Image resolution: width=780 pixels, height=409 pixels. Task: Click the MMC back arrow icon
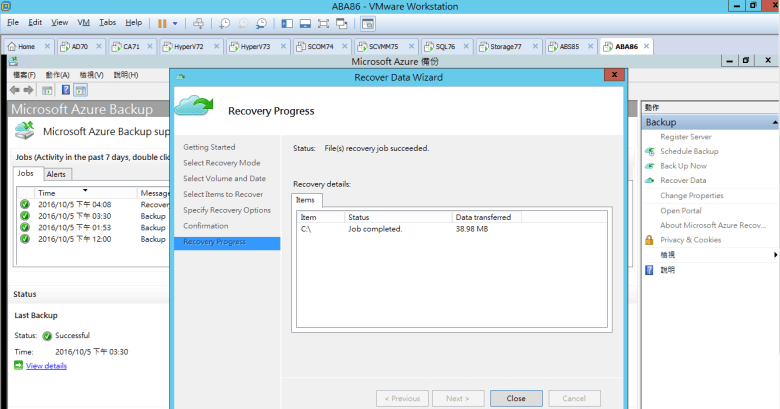tap(15, 90)
